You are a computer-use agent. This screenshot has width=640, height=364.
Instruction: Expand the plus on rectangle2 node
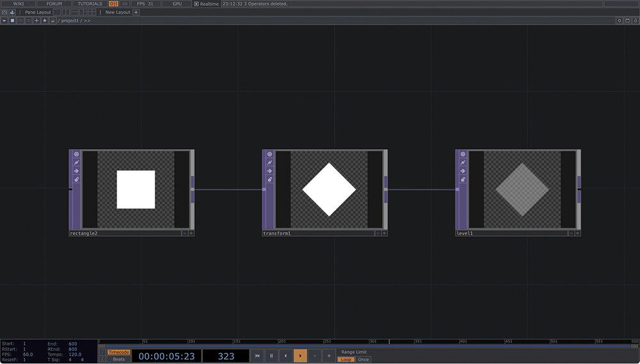point(191,233)
